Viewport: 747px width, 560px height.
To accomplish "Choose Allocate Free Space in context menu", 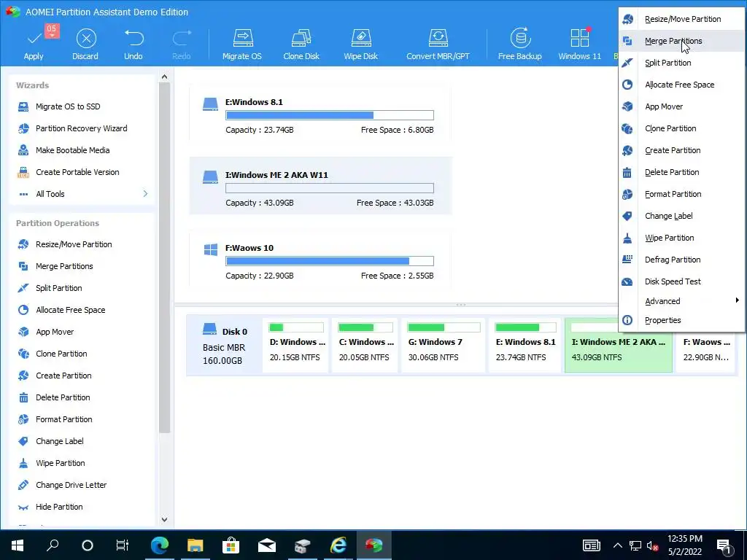I will 682,85.
